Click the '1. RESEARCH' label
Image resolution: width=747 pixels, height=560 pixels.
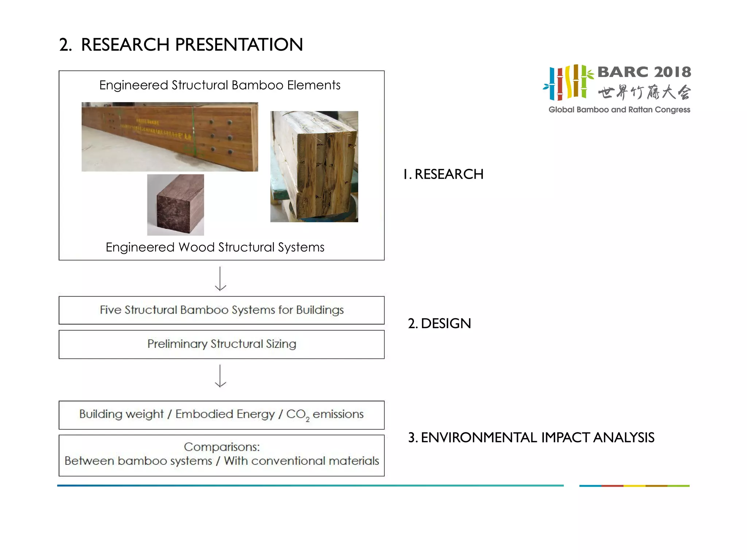(x=443, y=174)
